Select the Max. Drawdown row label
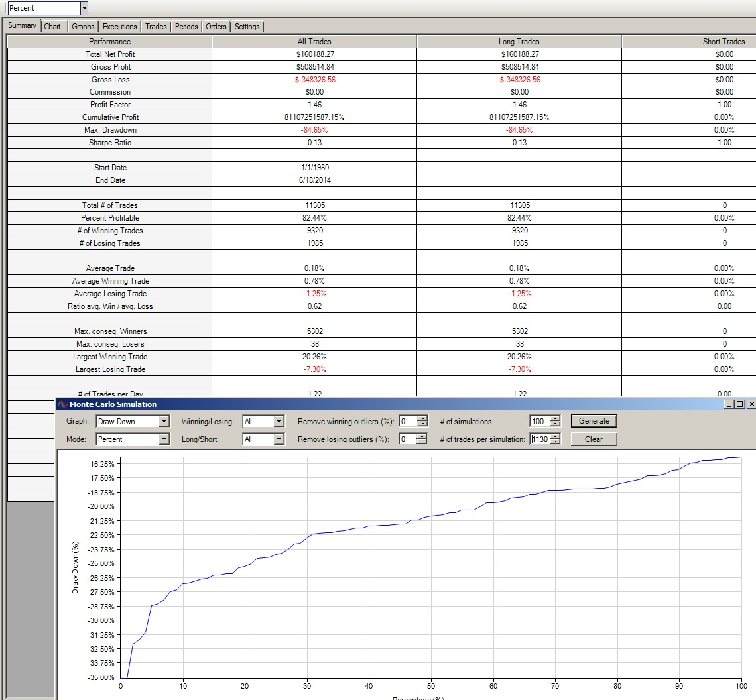This screenshot has height=700, width=756. 110,130
